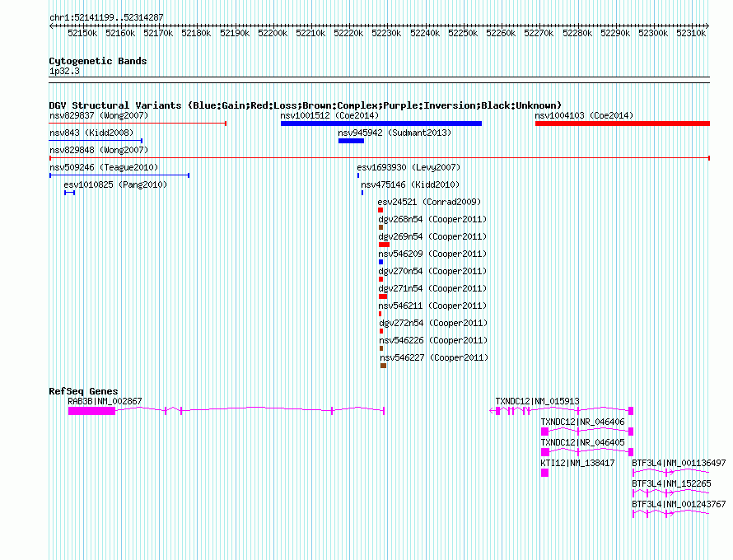Click the nsv829837 thin red loss line
The height and width of the screenshot is (560, 733).
(x=138, y=124)
